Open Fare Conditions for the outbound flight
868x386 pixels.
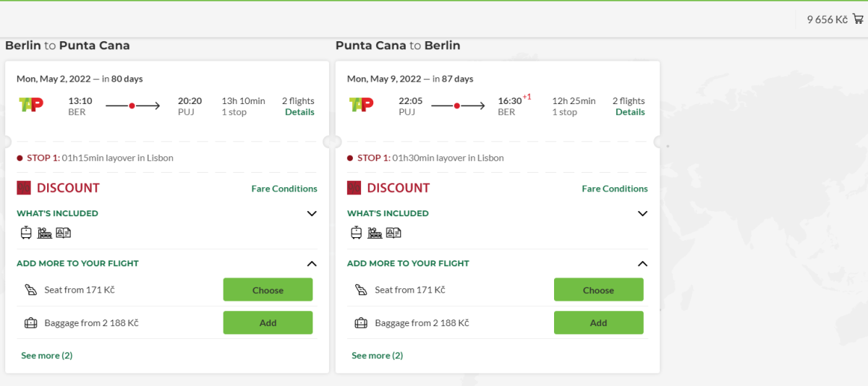coord(284,189)
